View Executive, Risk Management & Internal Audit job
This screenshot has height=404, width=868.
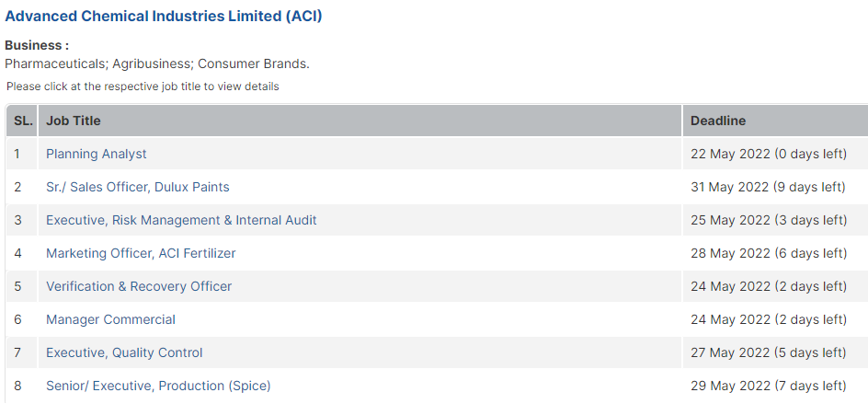(x=181, y=220)
